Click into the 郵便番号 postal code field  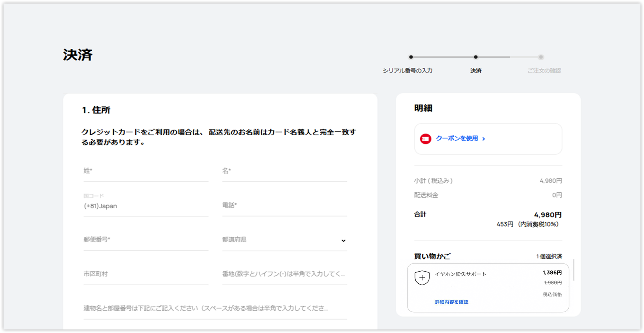click(x=146, y=240)
